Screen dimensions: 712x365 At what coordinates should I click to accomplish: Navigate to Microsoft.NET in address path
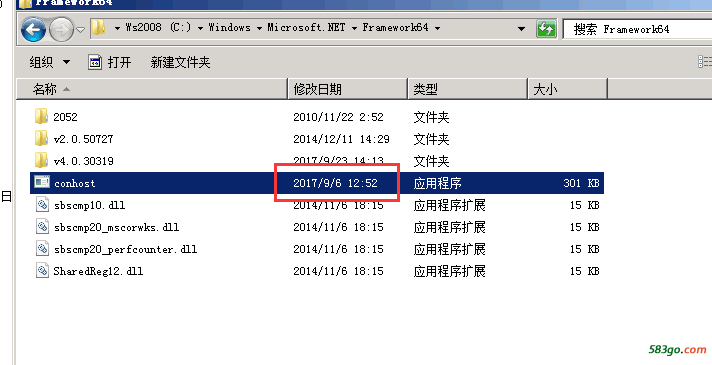click(306, 28)
